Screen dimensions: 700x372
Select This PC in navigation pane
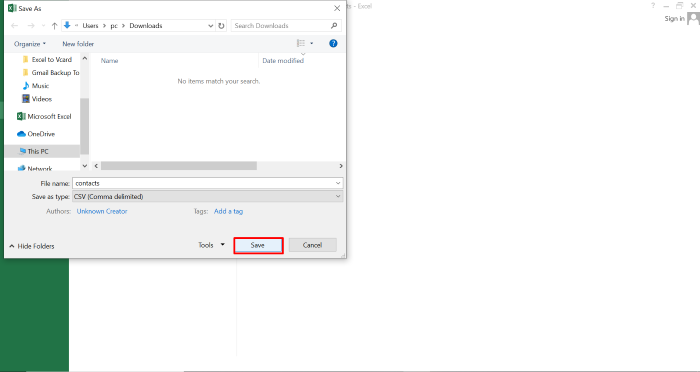[x=42, y=151]
